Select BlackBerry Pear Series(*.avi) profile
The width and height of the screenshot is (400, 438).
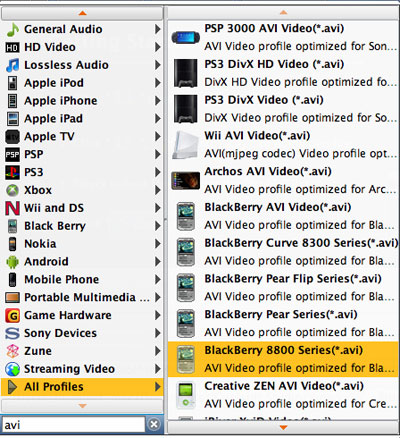283,324
